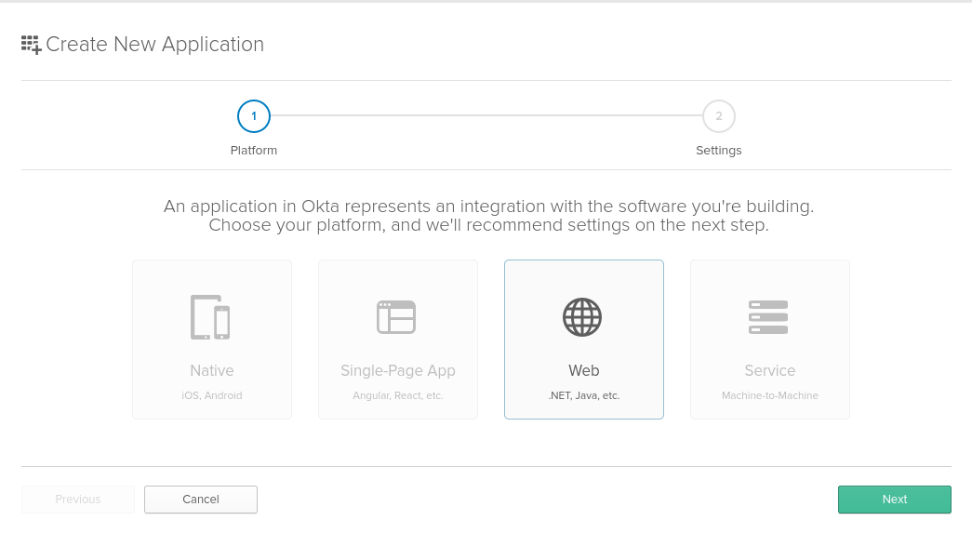Screen dimensions: 972x560
Task: Click the 'Angular, React, etc.' subtitle
Action: pyautogui.click(x=398, y=395)
